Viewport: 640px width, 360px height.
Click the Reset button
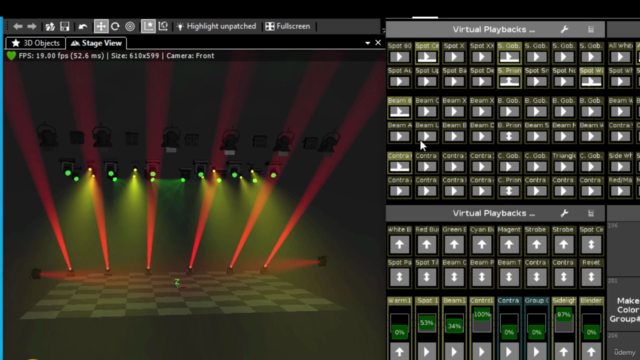tap(591, 277)
